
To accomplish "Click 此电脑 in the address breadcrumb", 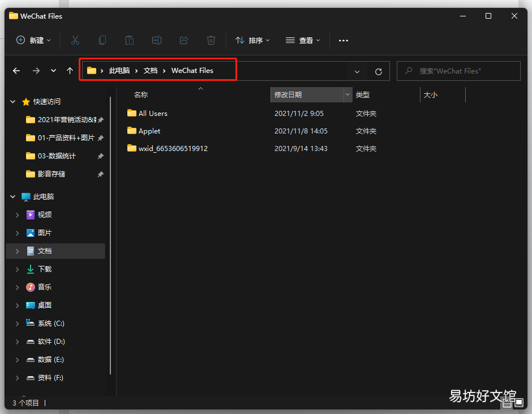I will pyautogui.click(x=119, y=71).
